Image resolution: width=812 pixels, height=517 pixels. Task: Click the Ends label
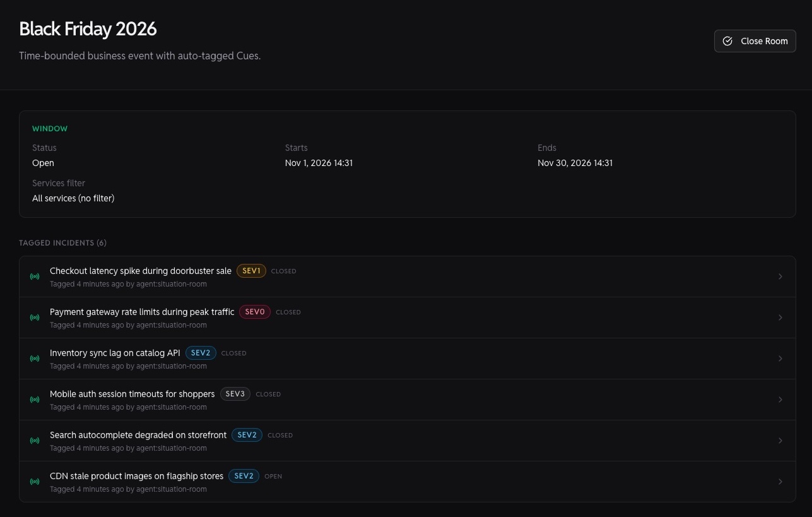pyautogui.click(x=547, y=148)
